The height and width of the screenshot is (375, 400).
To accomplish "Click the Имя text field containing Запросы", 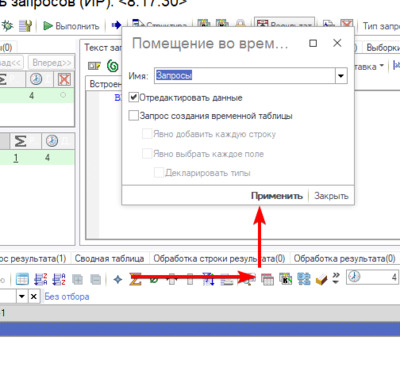I will click(x=245, y=76).
